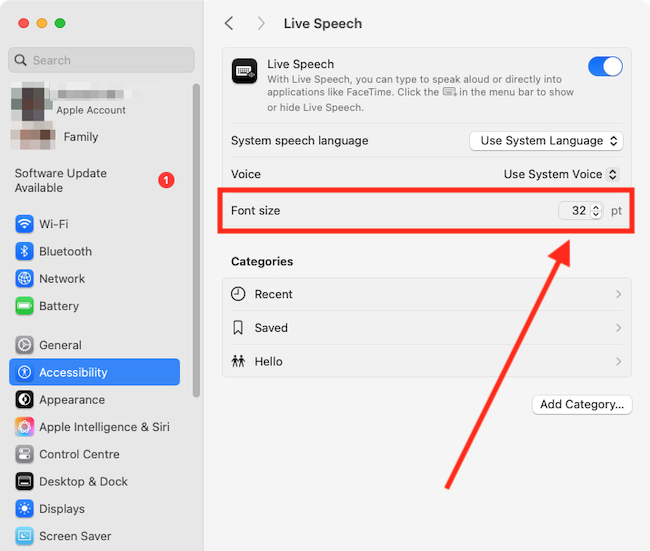Click the Add Category button
Screen dimensions: 650x551
(581, 405)
